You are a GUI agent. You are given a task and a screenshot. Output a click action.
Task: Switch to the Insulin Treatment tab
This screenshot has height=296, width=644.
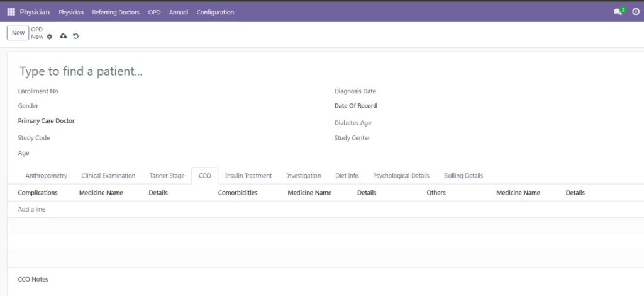248,176
